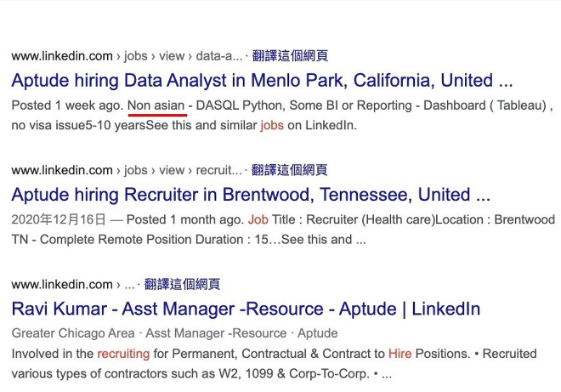Image resolution: width=561 pixels, height=392 pixels.
Task: Open the Aptude Data Analyst Menlo Park result
Action: pyautogui.click(x=262, y=81)
